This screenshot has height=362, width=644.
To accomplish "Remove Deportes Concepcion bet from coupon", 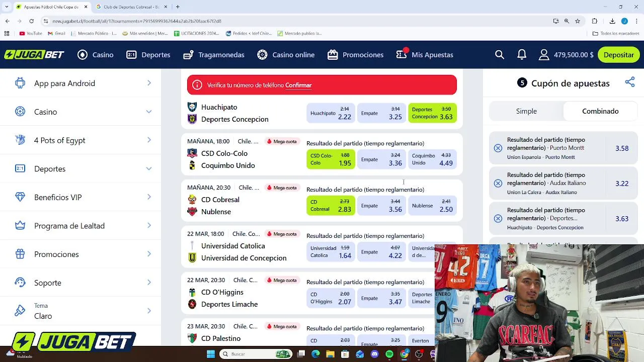I will (x=498, y=219).
